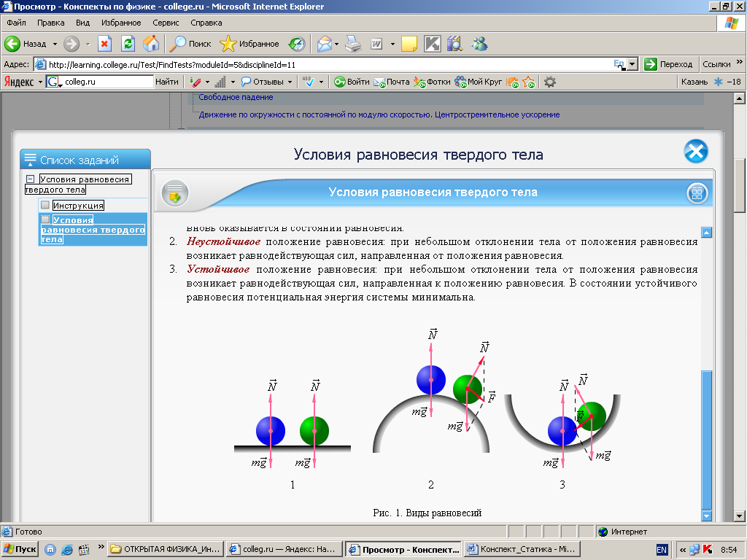The height and width of the screenshot is (560, 747).
Task: Switch to the Конспект_Статика Word taskbar item
Action: click(522, 549)
